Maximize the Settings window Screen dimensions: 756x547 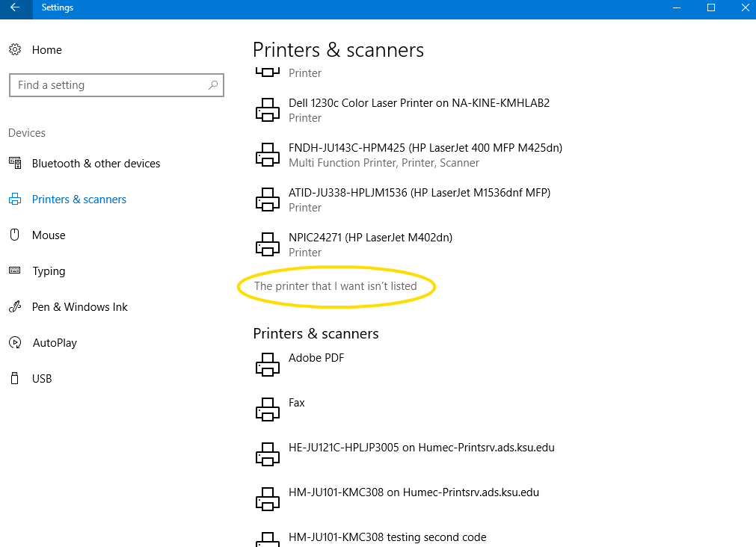click(x=710, y=7)
